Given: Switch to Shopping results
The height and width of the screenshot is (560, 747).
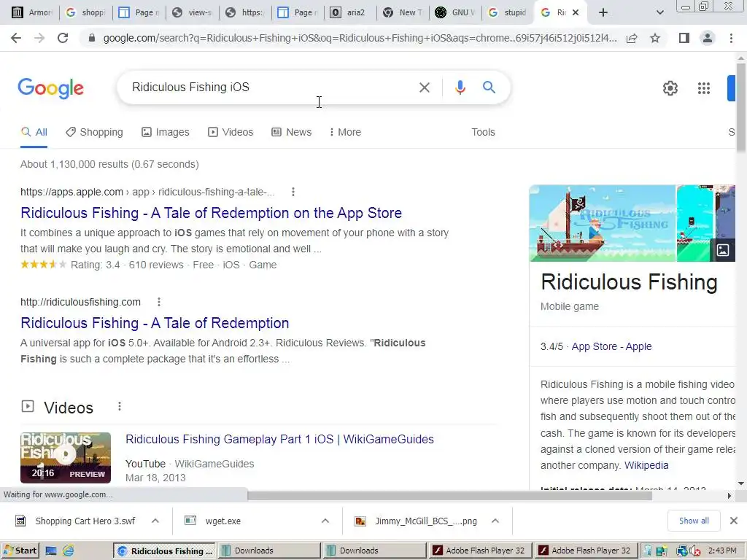Looking at the screenshot, I should click(x=94, y=132).
